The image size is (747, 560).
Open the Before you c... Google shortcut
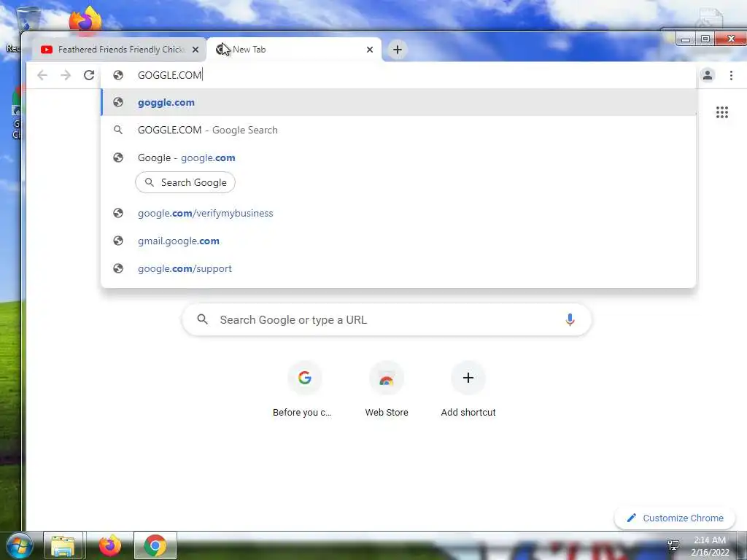point(304,389)
